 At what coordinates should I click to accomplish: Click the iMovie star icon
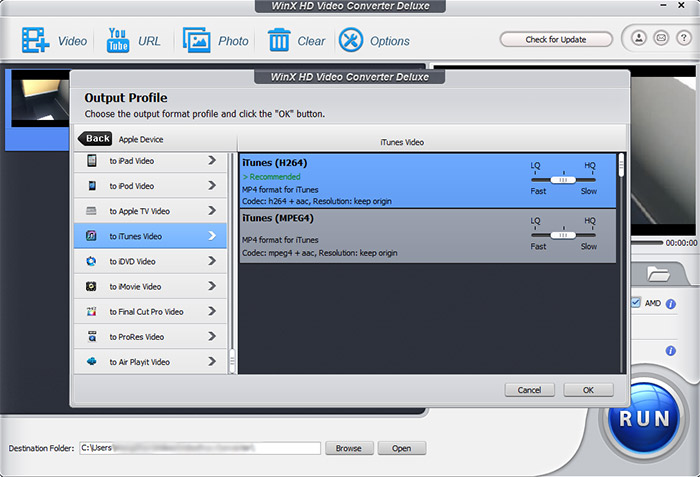[x=91, y=286]
